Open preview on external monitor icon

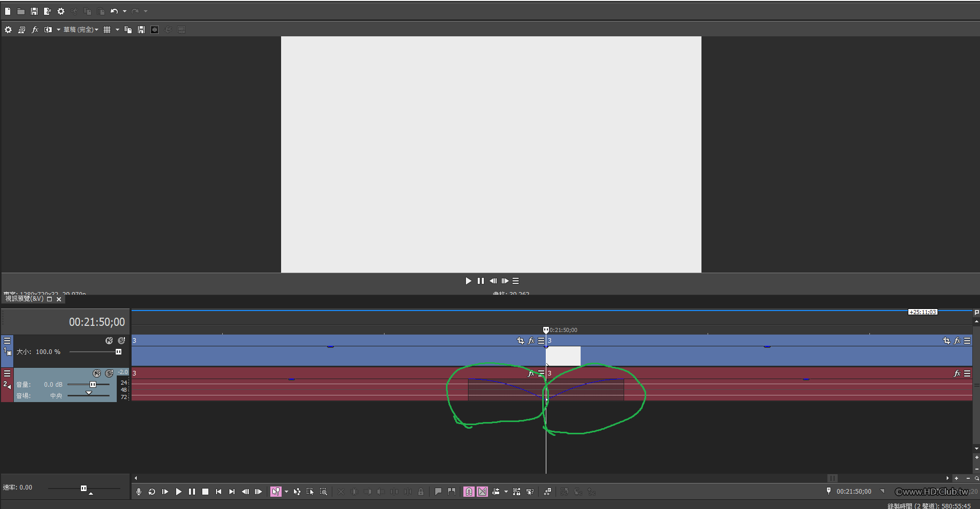point(22,30)
